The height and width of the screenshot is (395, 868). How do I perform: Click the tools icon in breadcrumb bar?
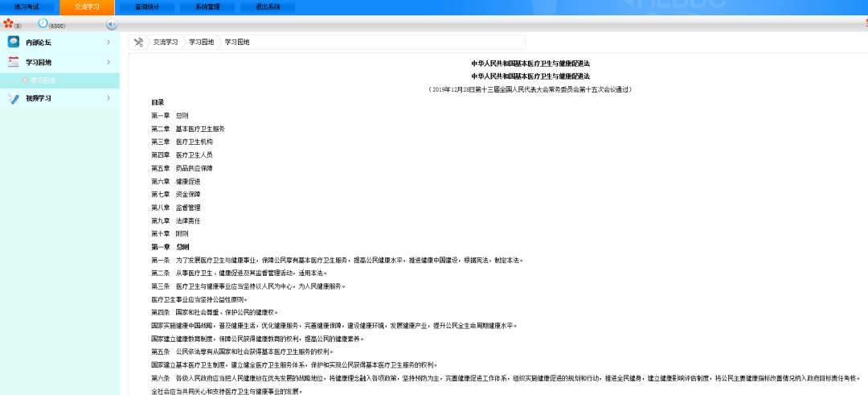[x=138, y=42]
